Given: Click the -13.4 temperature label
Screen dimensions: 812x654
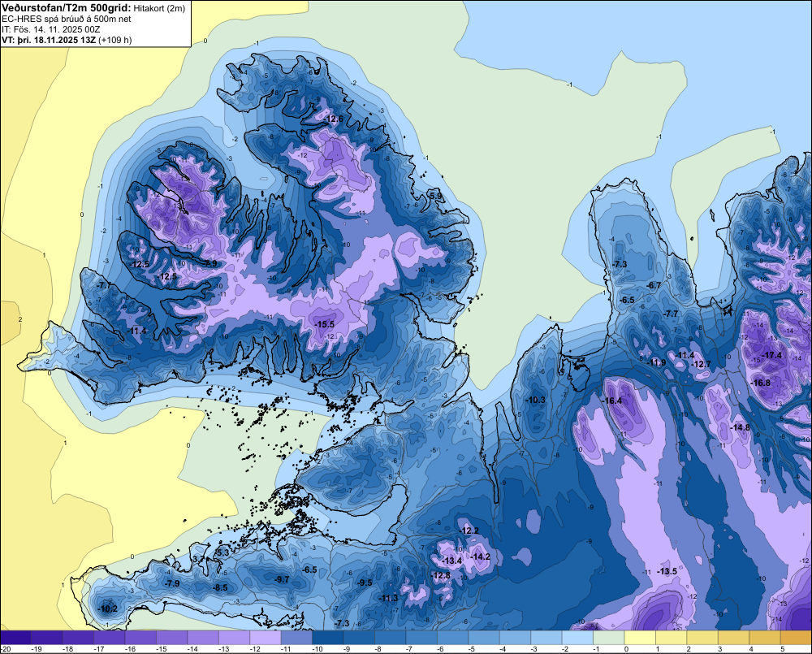Looking at the screenshot, I should point(452,561).
